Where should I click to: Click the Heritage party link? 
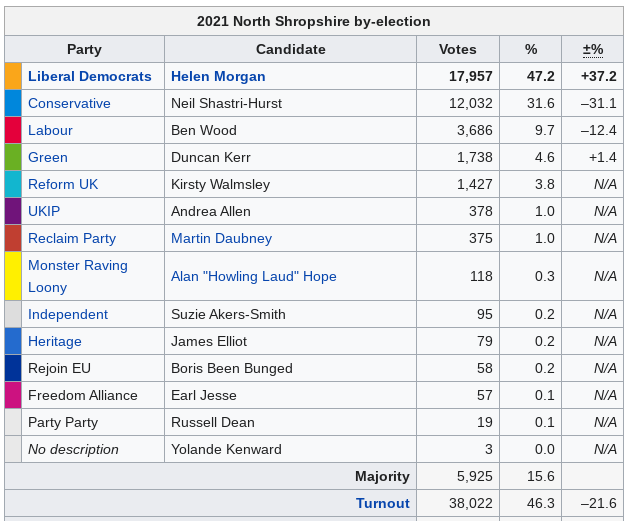tap(55, 341)
